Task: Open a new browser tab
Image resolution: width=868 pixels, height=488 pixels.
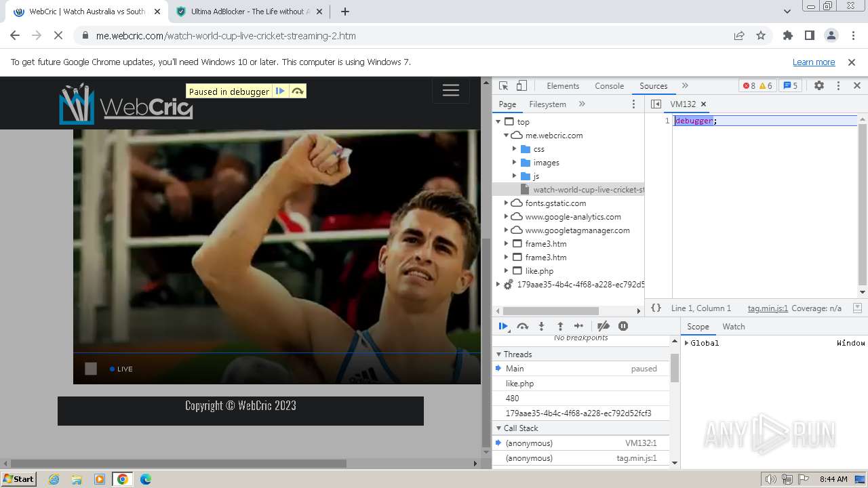Action: pyautogui.click(x=345, y=12)
